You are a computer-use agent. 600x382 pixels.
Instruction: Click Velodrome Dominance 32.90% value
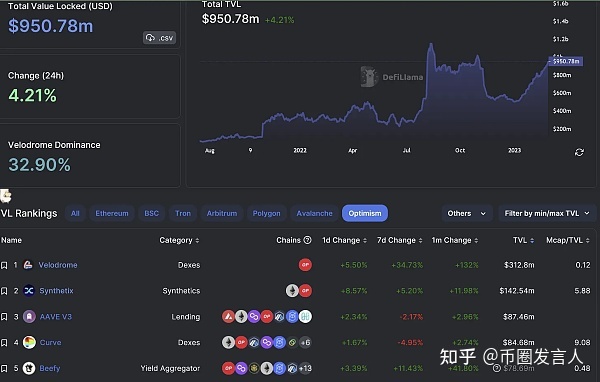click(39, 165)
